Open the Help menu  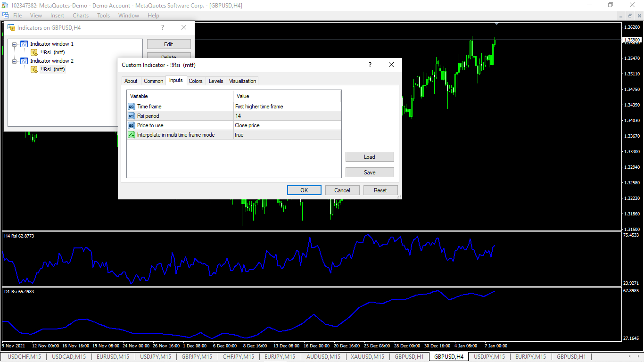(153, 16)
